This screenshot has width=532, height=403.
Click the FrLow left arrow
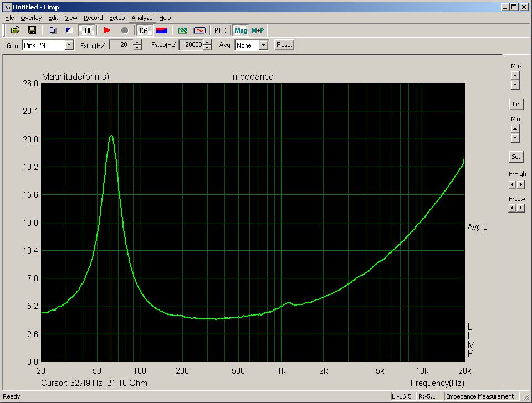tap(512, 208)
